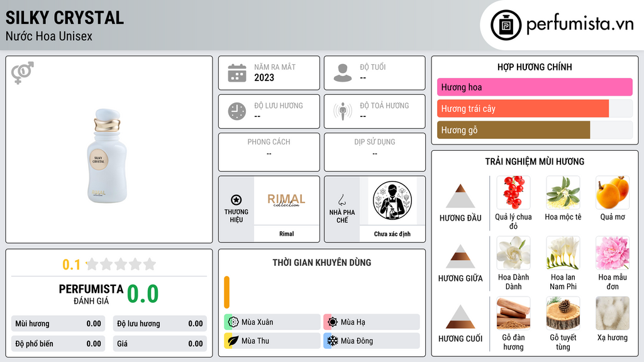
Task: Click the nose icon above Nhà Pha Chế
Action: click(341, 200)
